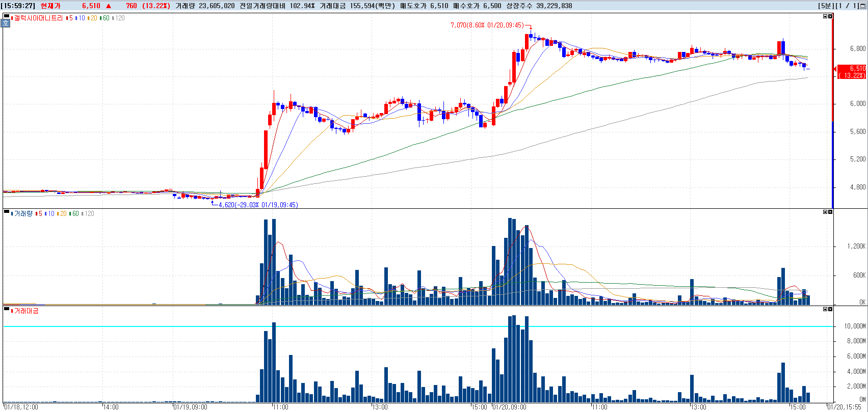Click the 6,000 price axis label
The width and height of the screenshot is (868, 412).
[858, 103]
